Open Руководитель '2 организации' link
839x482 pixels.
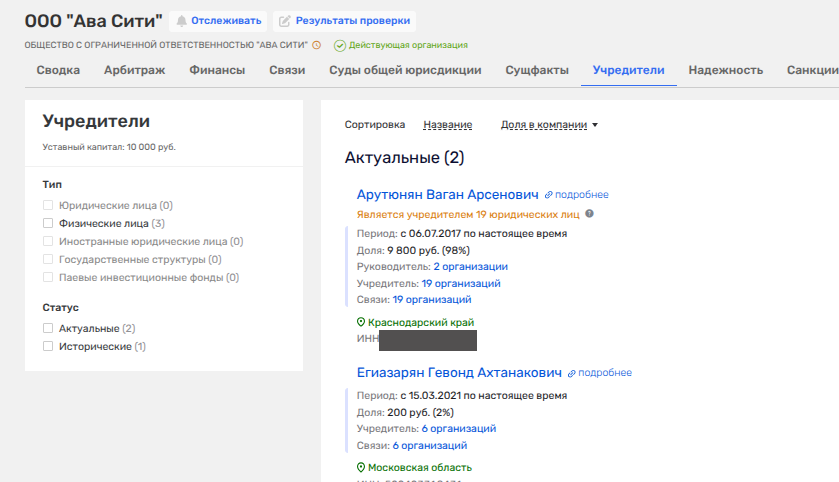pyautogui.click(x=470, y=266)
